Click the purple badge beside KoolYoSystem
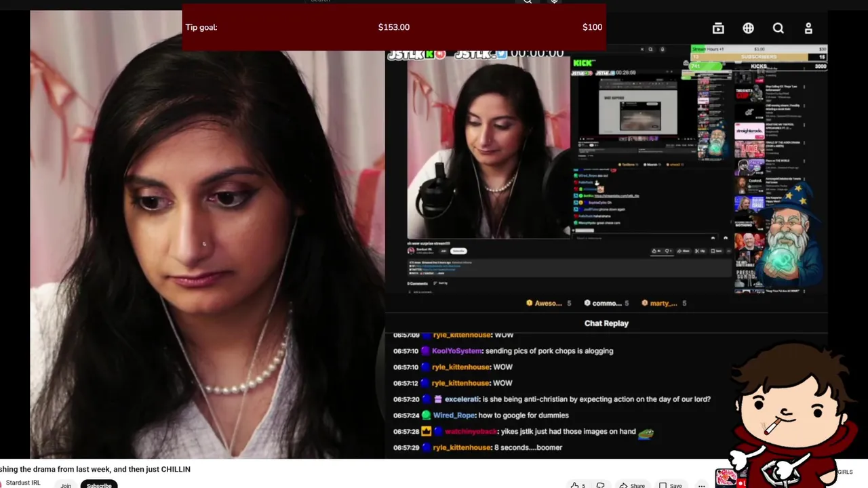Screen dimensions: 868x488 point(425,351)
